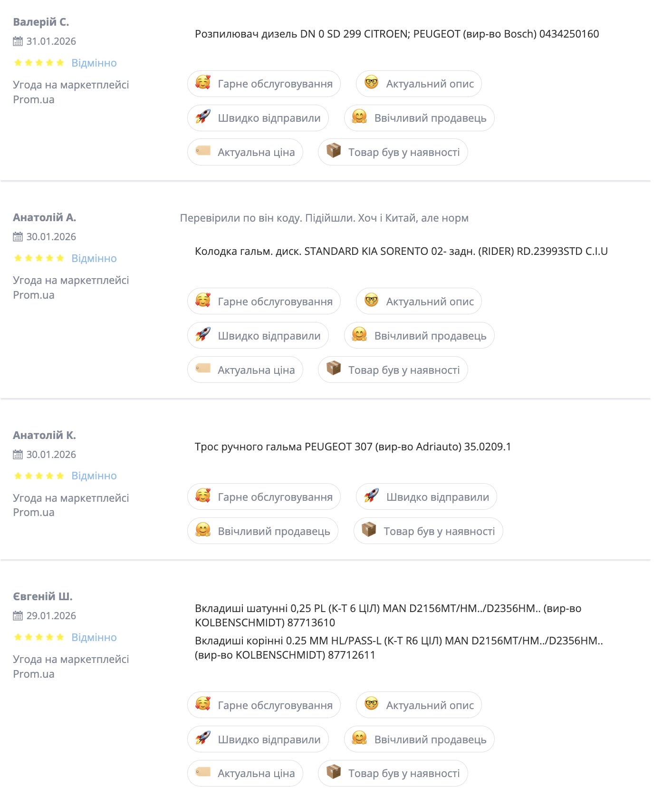Click reviewer name Євгеній Ш.
The width and height of the screenshot is (672, 798).
(43, 596)
